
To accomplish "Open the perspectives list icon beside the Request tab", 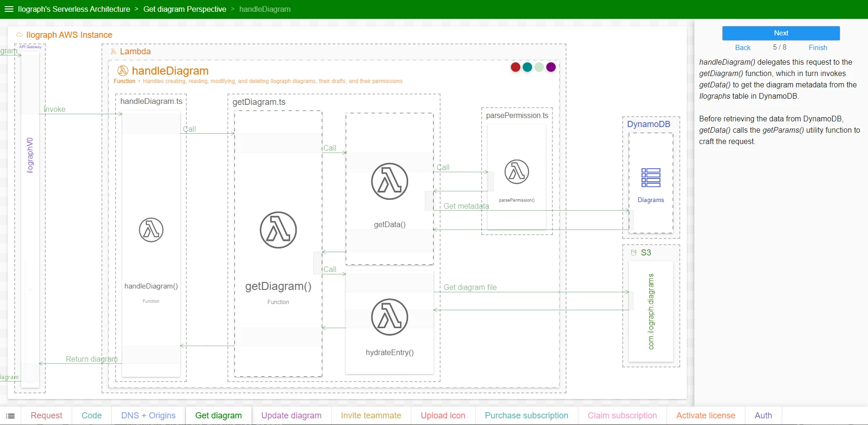I will [10, 416].
